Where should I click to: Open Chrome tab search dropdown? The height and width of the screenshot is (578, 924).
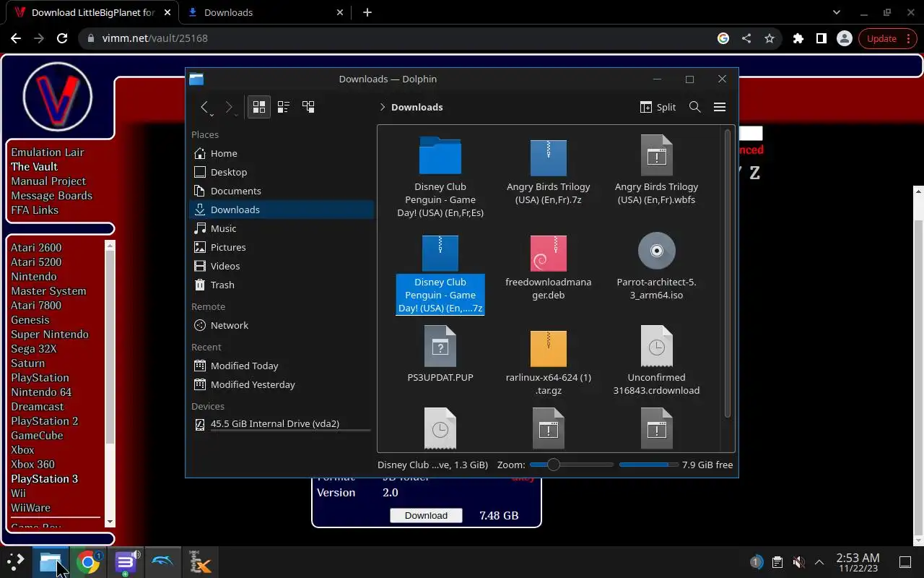click(837, 12)
